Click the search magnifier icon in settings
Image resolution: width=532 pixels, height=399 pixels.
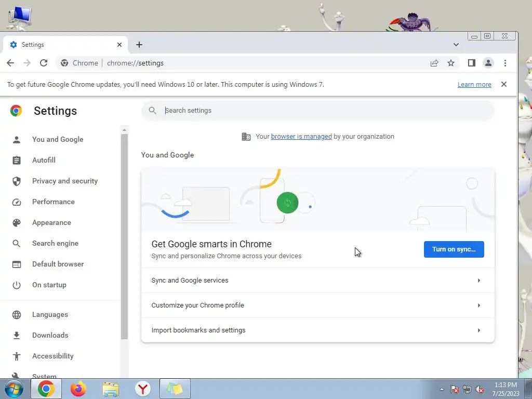click(x=152, y=111)
